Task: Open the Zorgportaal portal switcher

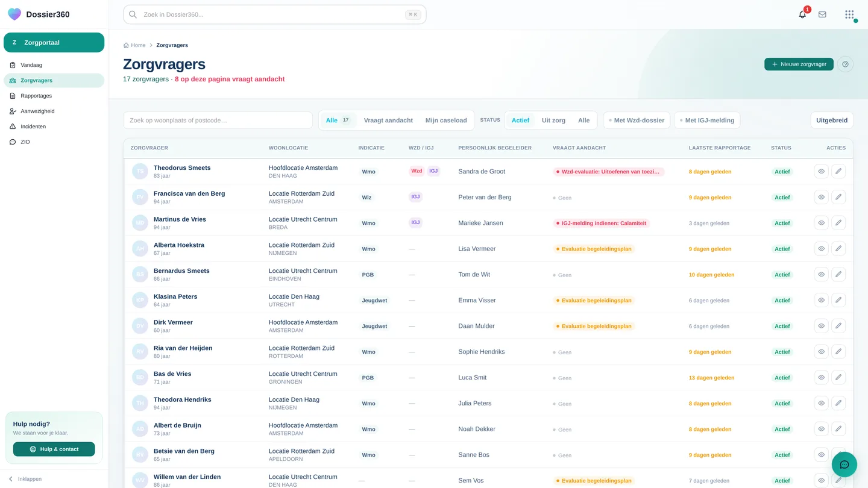Action: coord(54,43)
